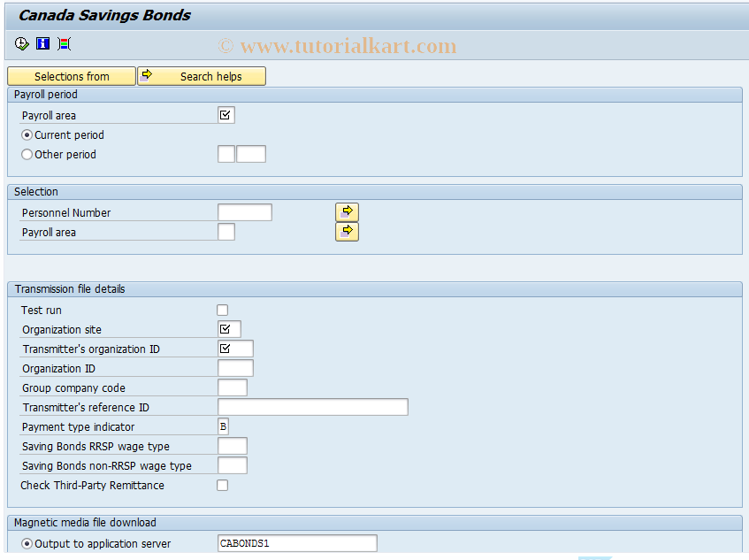749x560 pixels.
Task: Click the Saving Bonds RRSP wage type field
Action: [233, 446]
